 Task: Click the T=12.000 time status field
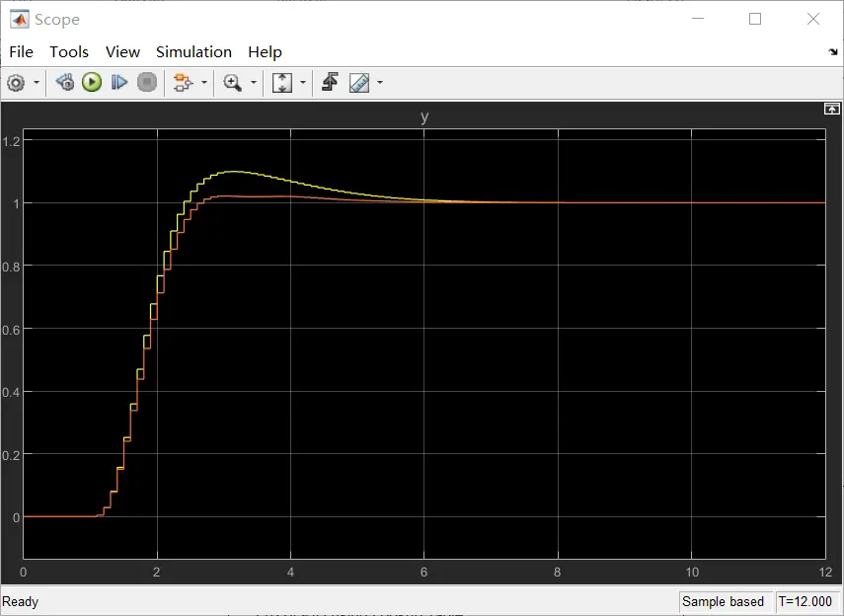(806, 601)
